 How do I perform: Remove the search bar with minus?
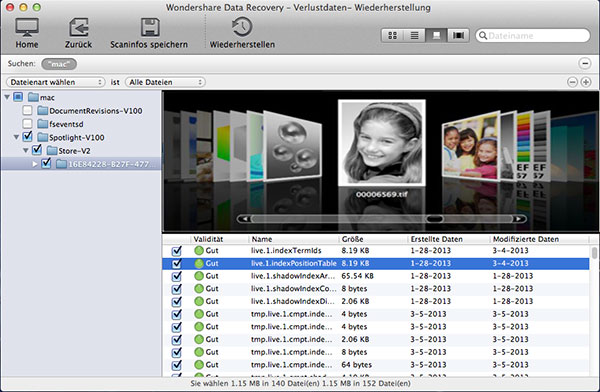(x=585, y=64)
